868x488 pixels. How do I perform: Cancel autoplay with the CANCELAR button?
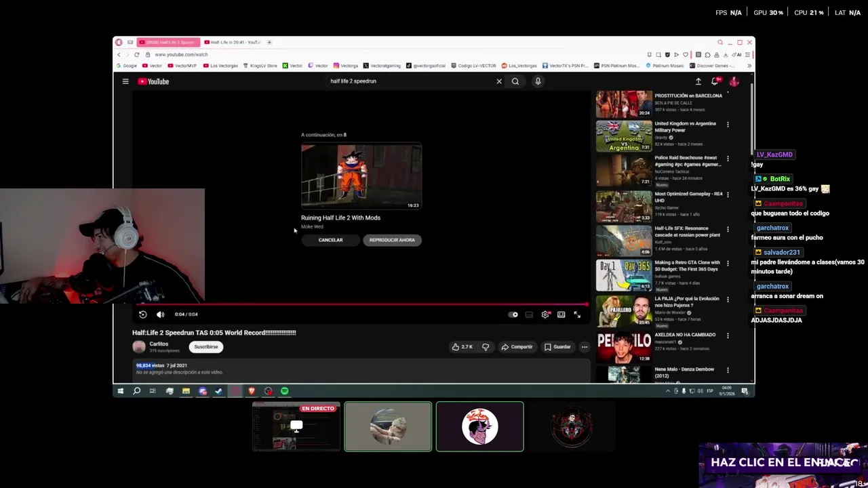[x=331, y=240]
